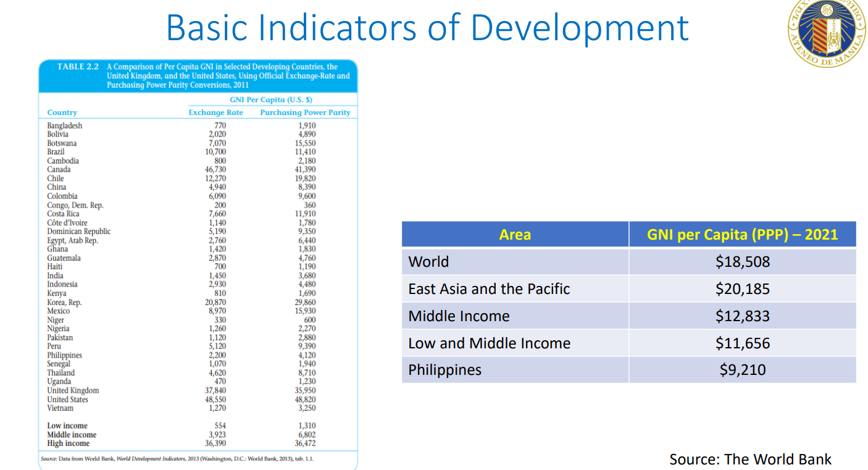The image size is (868, 470).
Task: Click 'Source: The World Bank' text
Action: coord(750,460)
